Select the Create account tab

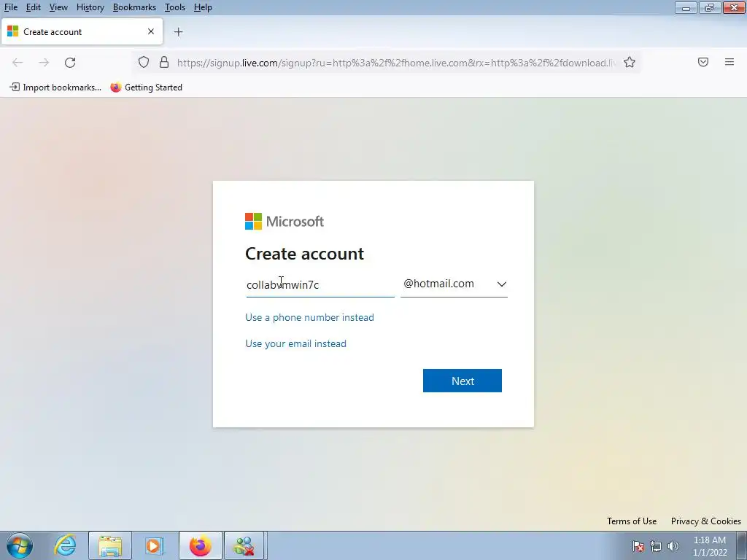click(82, 32)
